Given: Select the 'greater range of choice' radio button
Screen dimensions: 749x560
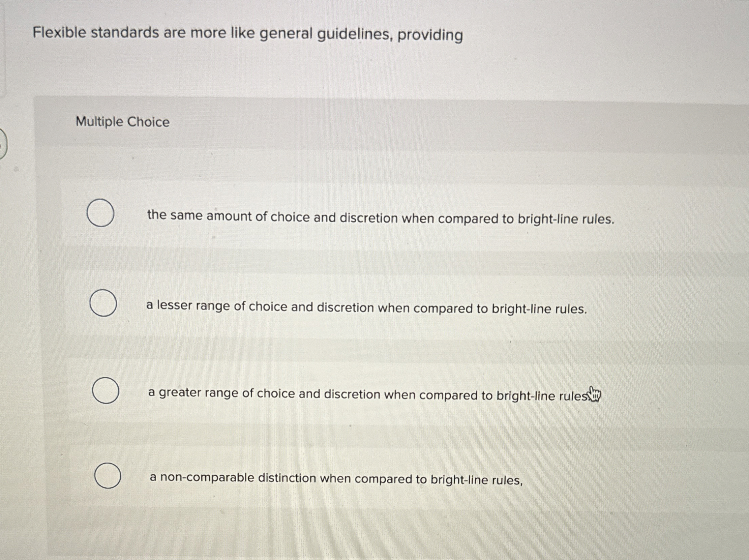Looking at the screenshot, I should click(105, 391).
